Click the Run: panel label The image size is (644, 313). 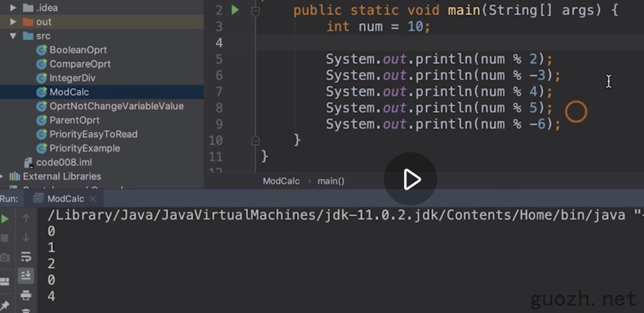click(9, 199)
